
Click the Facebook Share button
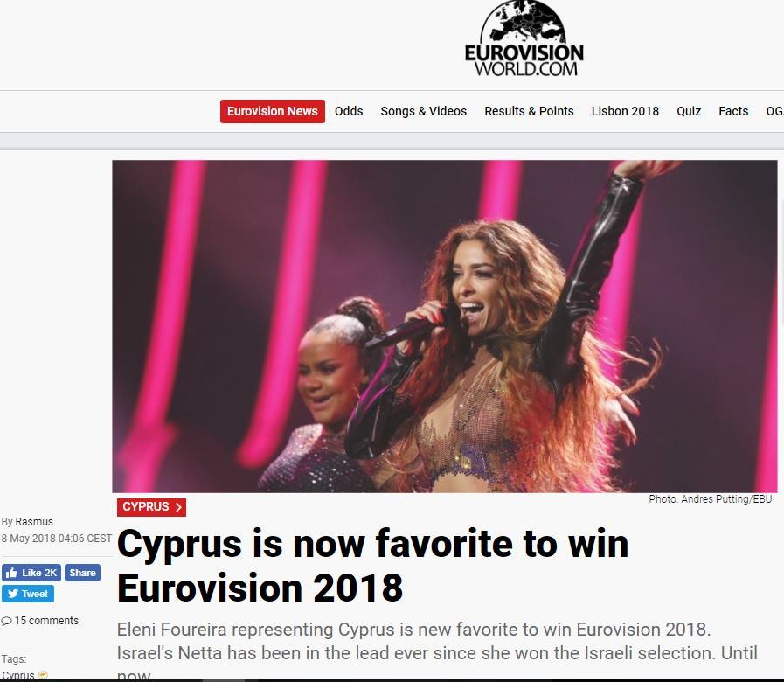click(82, 573)
